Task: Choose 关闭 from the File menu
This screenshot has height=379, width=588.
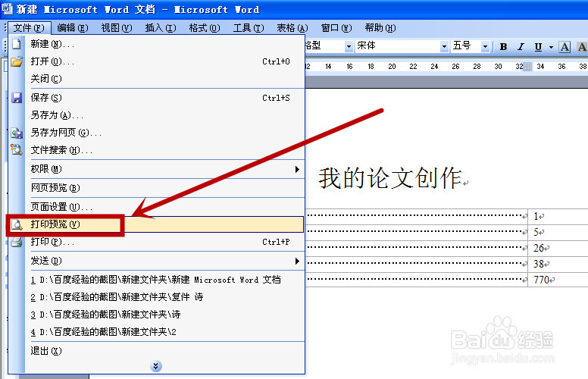Action: point(156,79)
